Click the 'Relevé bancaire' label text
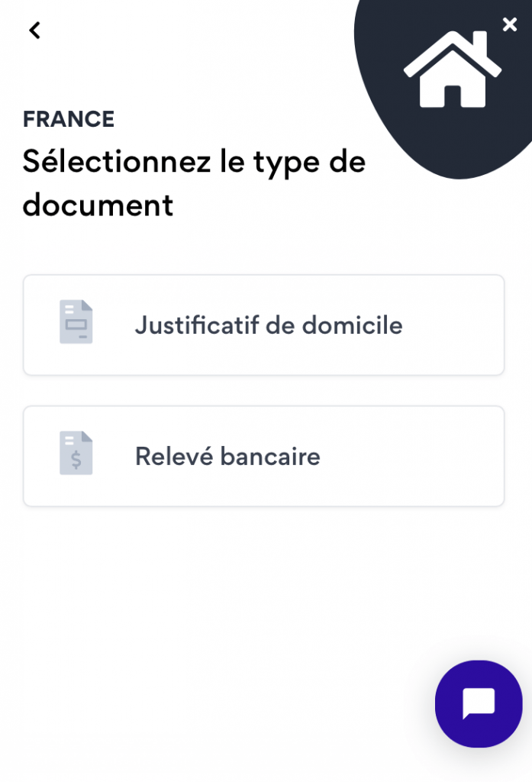The height and width of the screenshot is (782, 532). pos(227,457)
